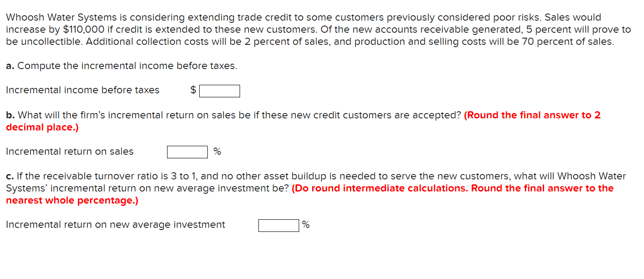Click the red rounding instruction in part c

coord(448,188)
